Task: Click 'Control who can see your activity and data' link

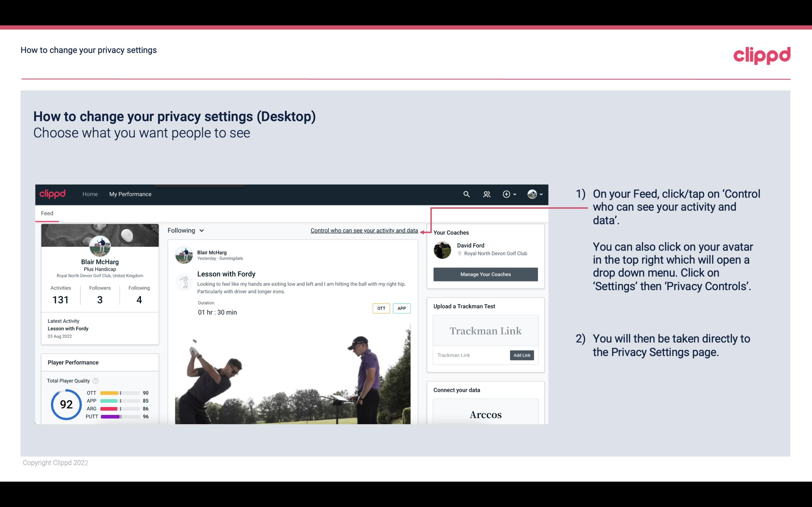Action: click(364, 230)
